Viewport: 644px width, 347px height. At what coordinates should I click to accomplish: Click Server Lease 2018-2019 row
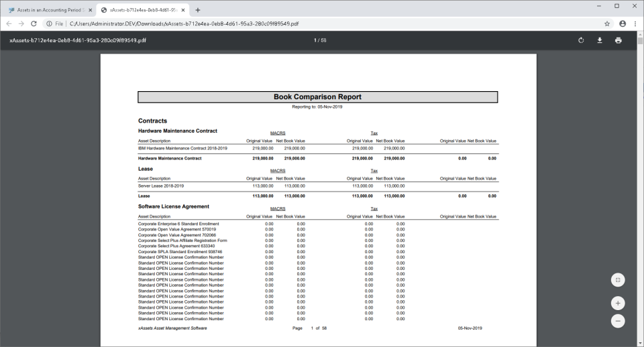click(x=272, y=186)
